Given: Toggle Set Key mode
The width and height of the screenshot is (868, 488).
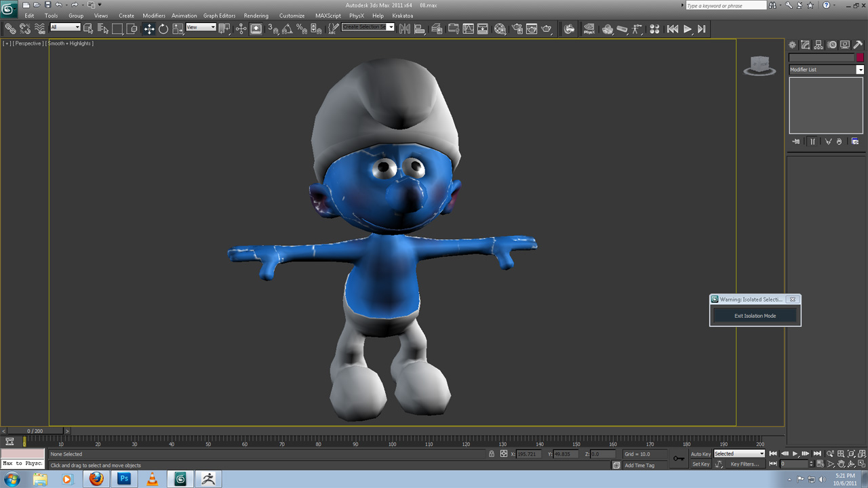Looking at the screenshot, I should (700, 464).
